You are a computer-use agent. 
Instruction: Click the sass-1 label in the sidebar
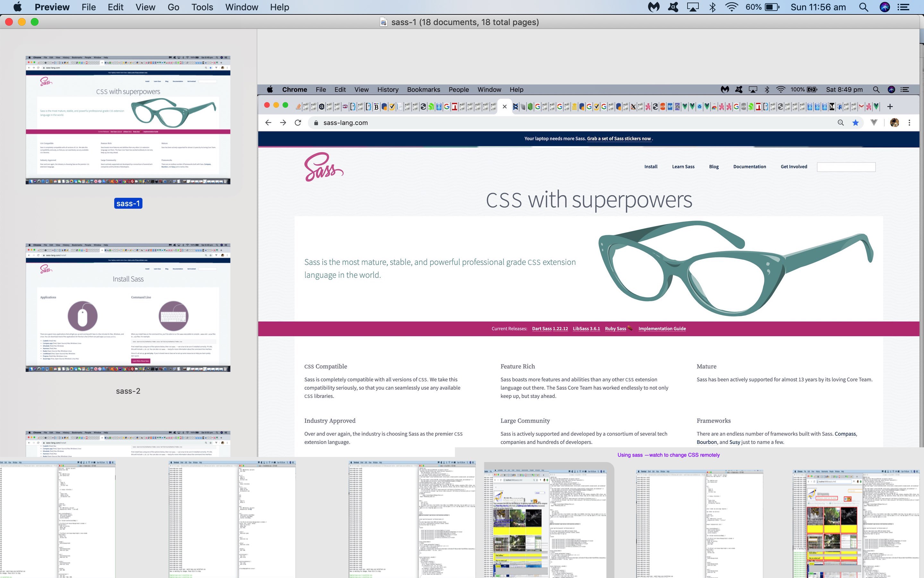(128, 203)
